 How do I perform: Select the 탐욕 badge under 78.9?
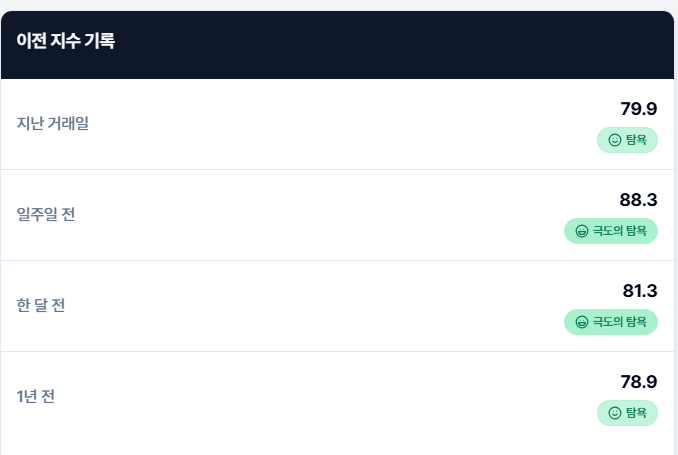[x=627, y=413]
